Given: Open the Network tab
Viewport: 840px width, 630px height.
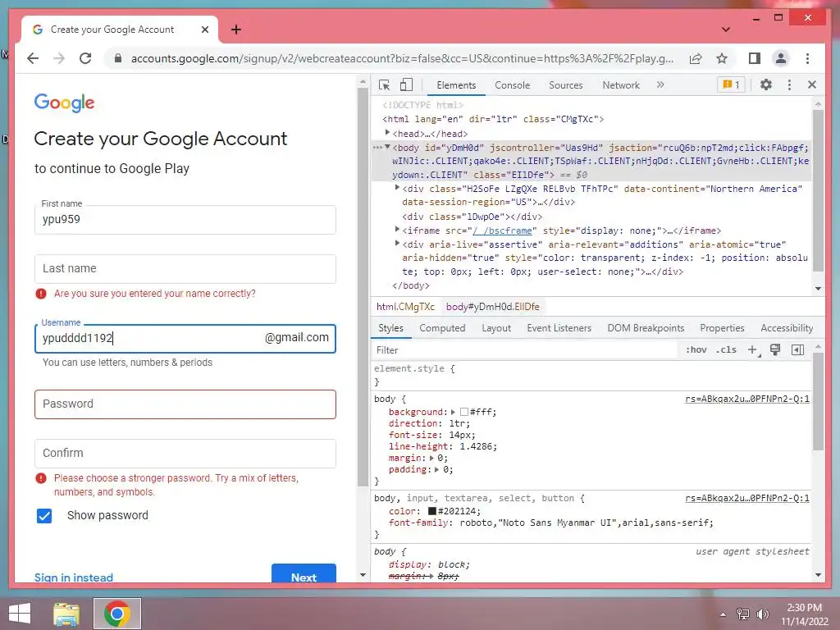Looking at the screenshot, I should [621, 85].
